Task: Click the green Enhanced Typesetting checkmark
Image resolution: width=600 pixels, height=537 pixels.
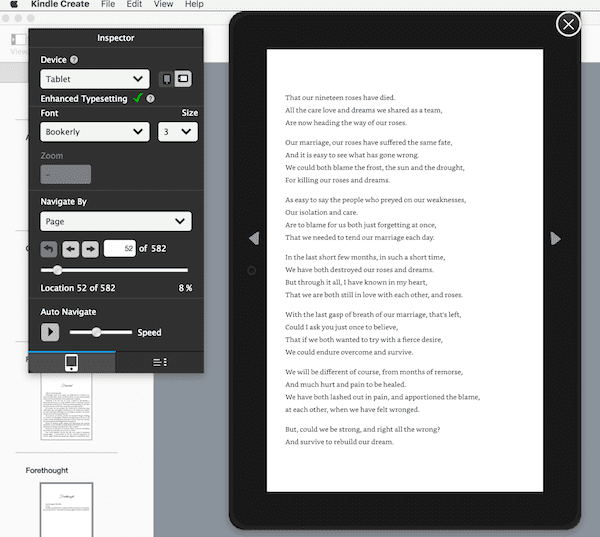Action: click(138, 98)
